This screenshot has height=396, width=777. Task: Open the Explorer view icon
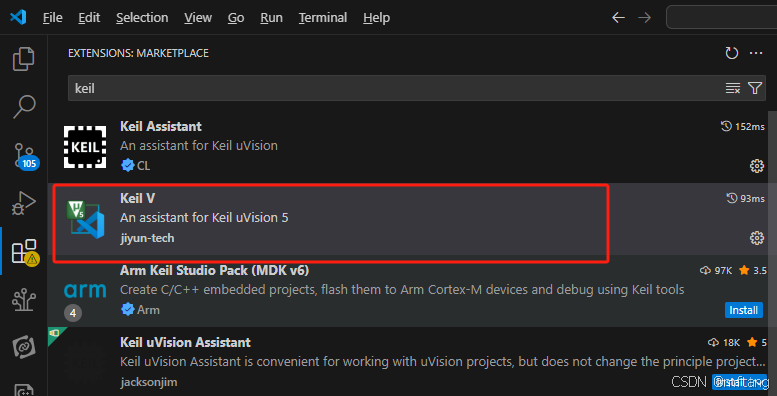23,59
